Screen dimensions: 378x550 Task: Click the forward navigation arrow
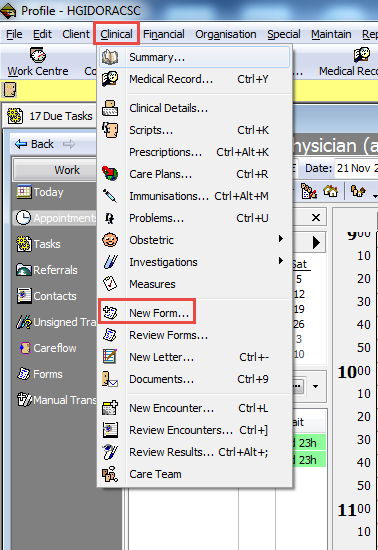click(x=69, y=144)
